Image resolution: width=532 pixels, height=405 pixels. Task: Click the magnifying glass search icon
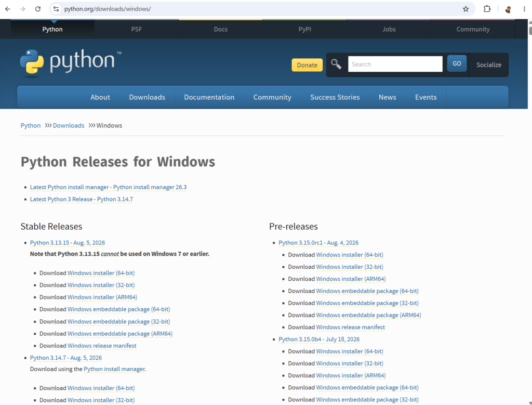(x=336, y=64)
